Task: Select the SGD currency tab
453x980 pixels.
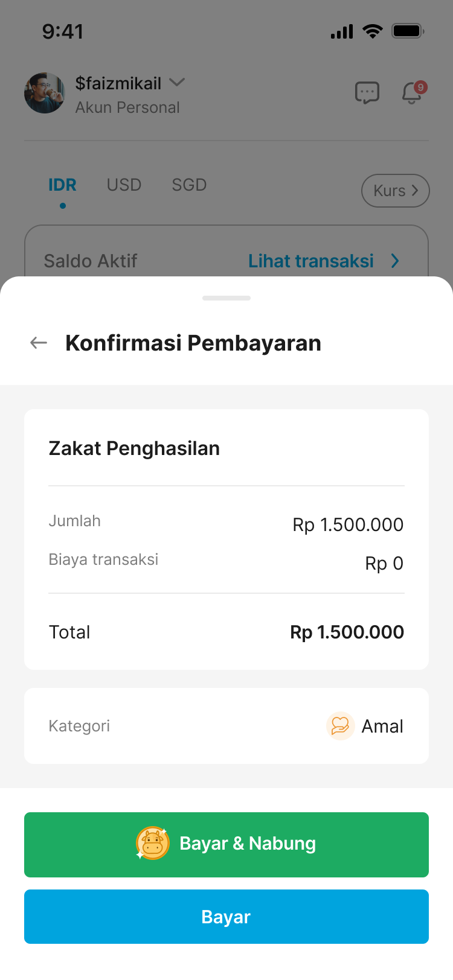Action: click(189, 185)
